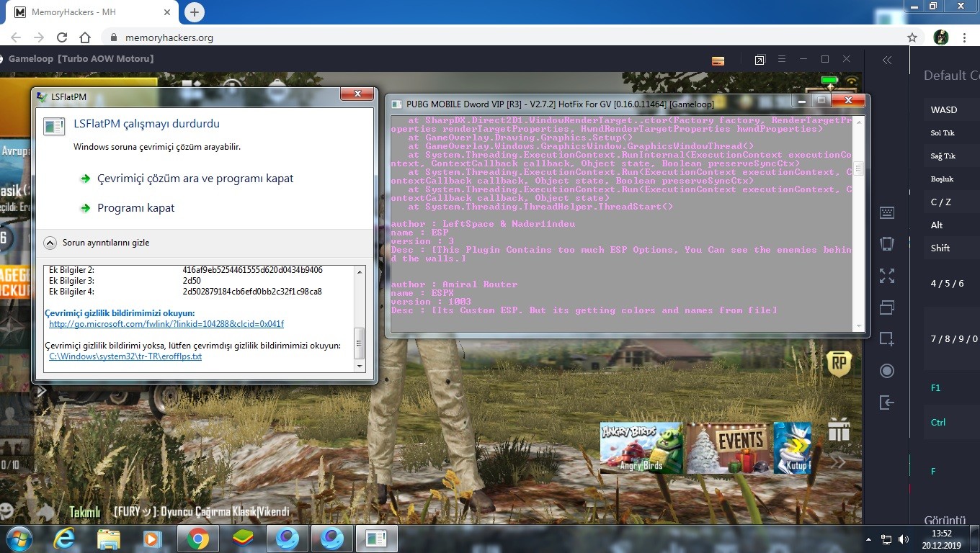
Task: Click scroll down arrow in crash details
Action: click(360, 367)
